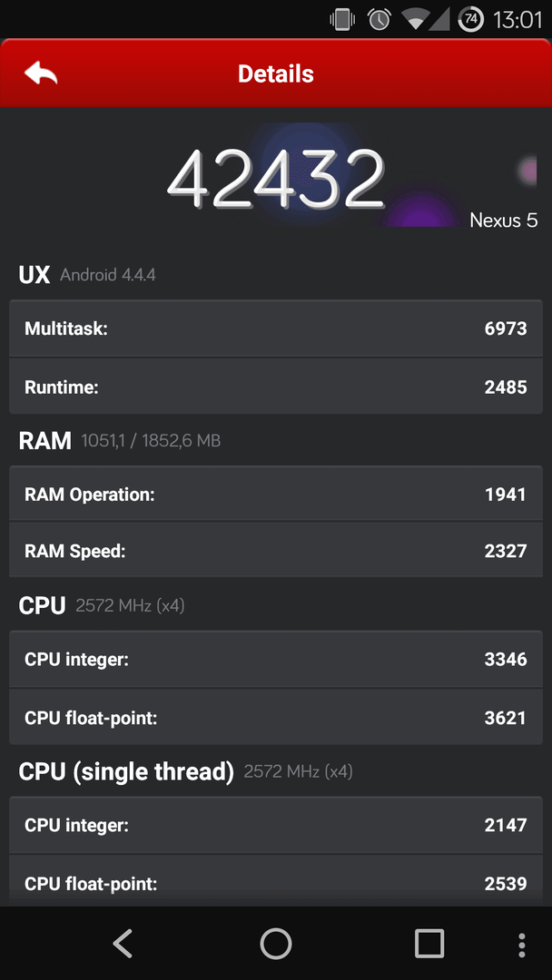
Task: Tap the back arrow in Details header
Action: point(41,73)
